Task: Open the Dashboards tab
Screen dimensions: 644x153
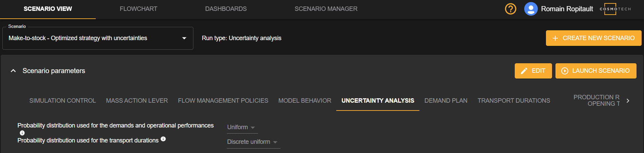Action: (226, 9)
